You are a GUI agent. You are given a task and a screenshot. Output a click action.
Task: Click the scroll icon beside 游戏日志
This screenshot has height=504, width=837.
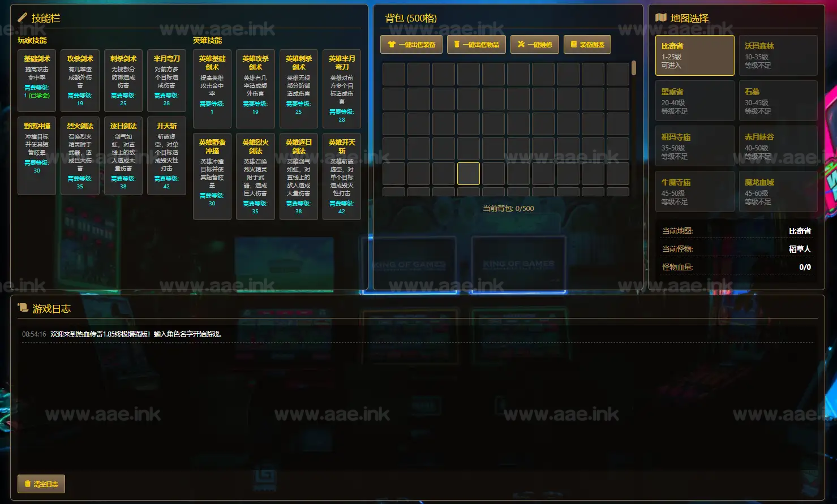[x=23, y=308]
